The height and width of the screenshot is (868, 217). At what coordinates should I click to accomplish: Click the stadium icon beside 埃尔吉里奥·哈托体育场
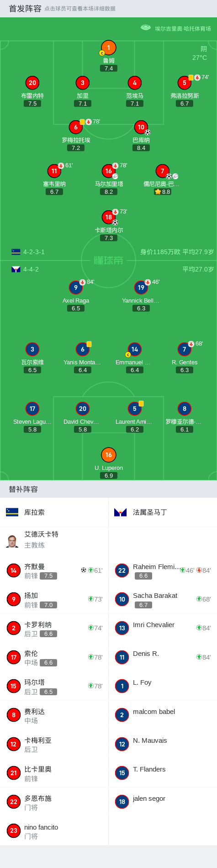[146, 28]
